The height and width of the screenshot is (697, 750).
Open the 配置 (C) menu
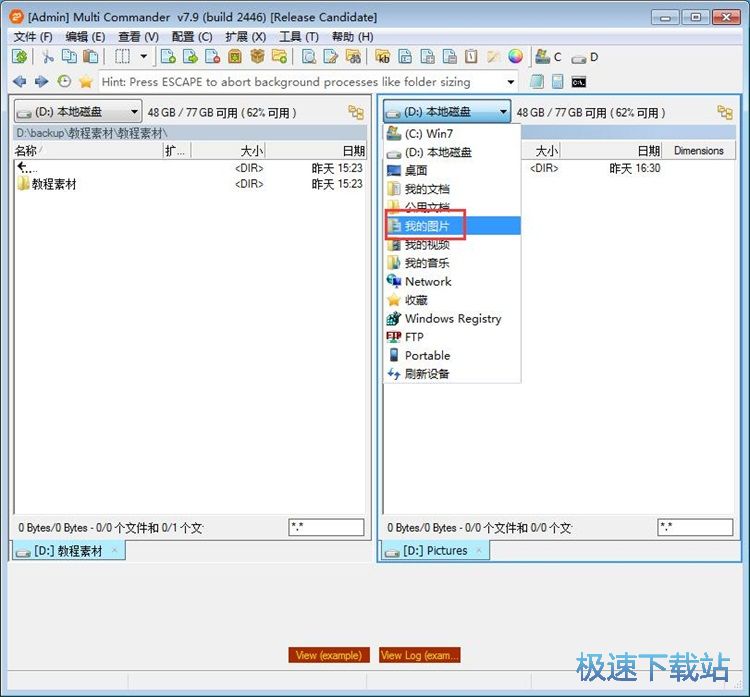191,37
